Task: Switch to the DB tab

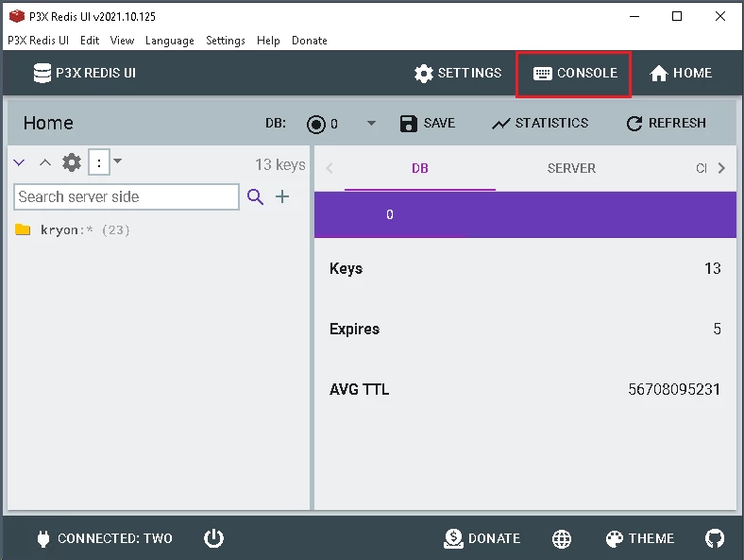Action: [x=420, y=168]
